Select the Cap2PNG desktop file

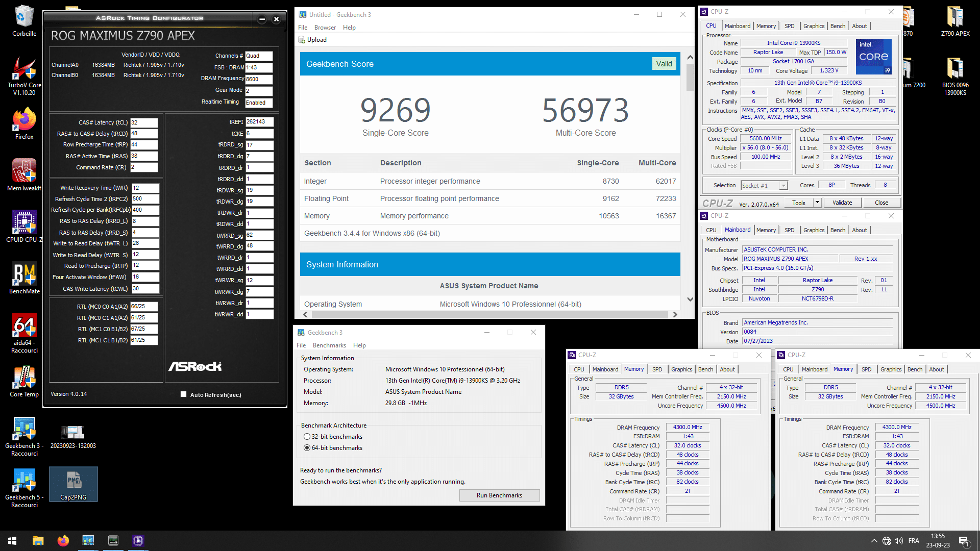(x=73, y=484)
